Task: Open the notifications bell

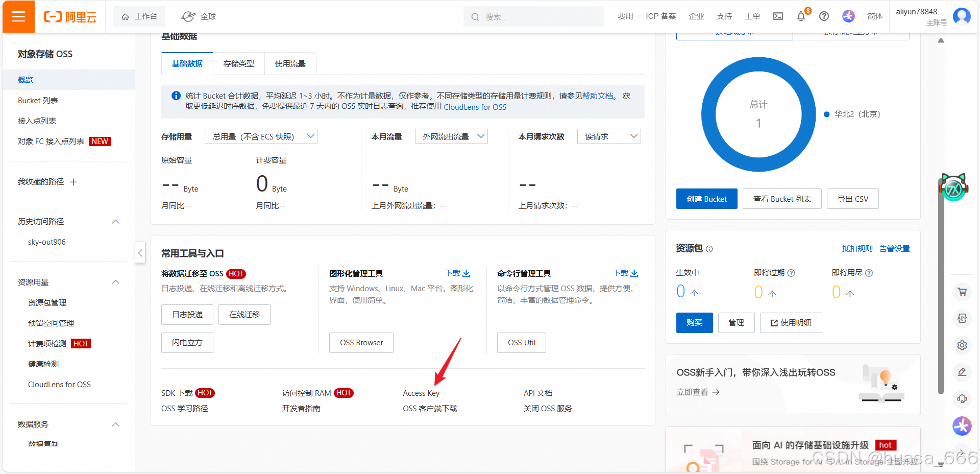Action: click(801, 16)
